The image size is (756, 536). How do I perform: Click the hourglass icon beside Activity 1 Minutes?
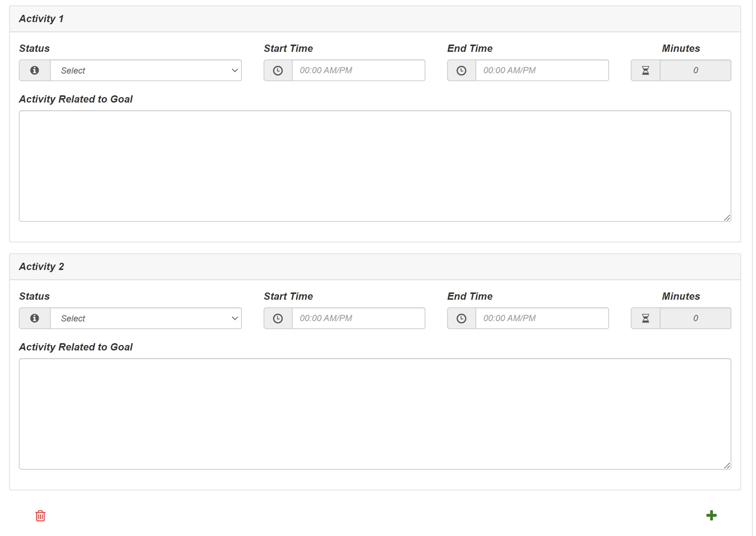[x=645, y=70]
